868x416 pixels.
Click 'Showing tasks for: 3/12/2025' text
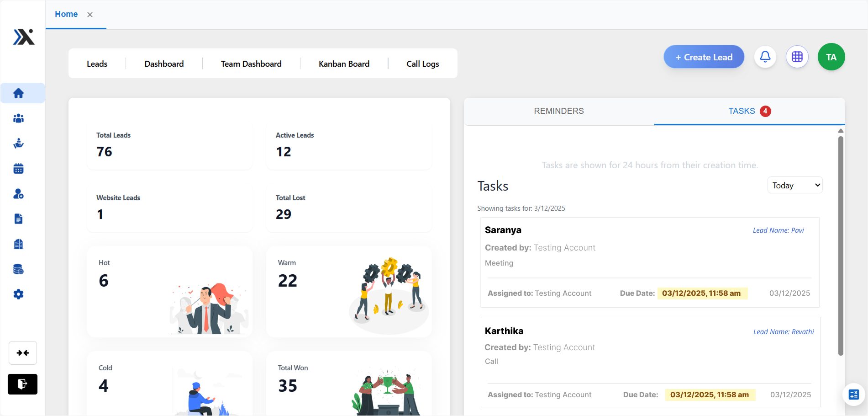pos(521,208)
